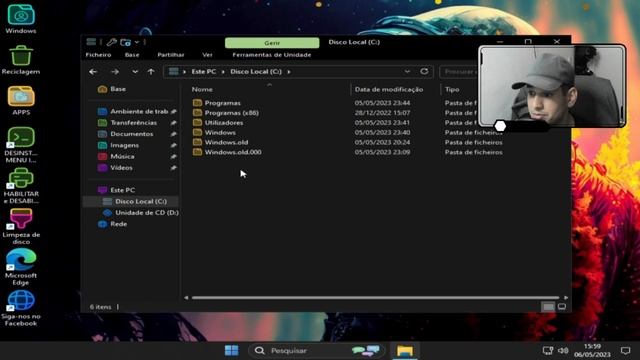The width and height of the screenshot is (640, 360).
Task: Open Ferramentas de Unidade tab
Action: pyautogui.click(x=272, y=55)
